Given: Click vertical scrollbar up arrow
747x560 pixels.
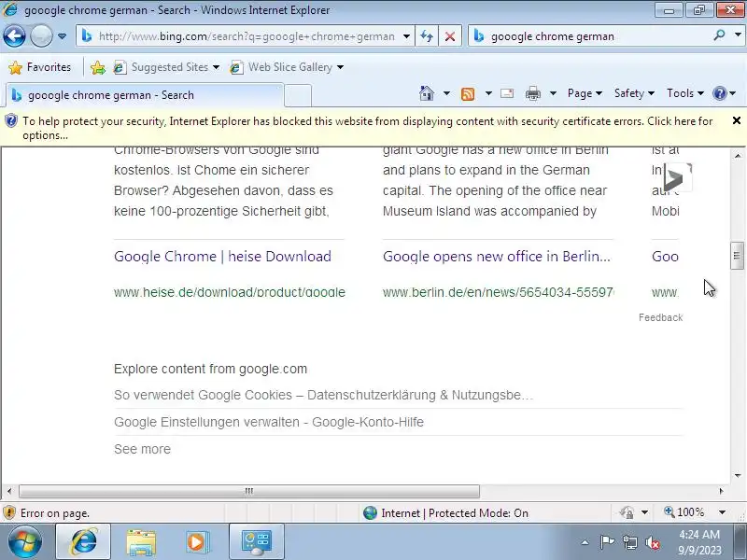Looking at the screenshot, I should pos(738,155).
